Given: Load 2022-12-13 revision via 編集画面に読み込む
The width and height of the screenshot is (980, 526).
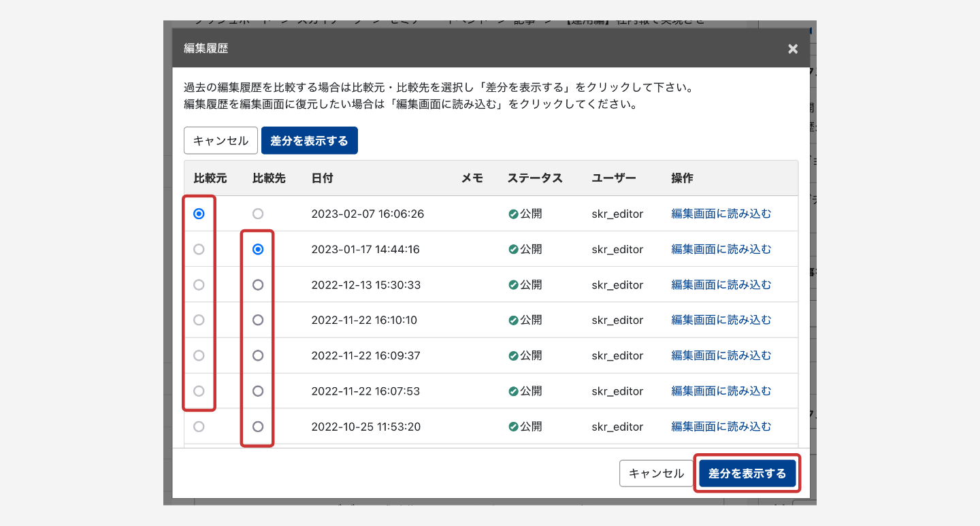Looking at the screenshot, I should click(x=721, y=285).
